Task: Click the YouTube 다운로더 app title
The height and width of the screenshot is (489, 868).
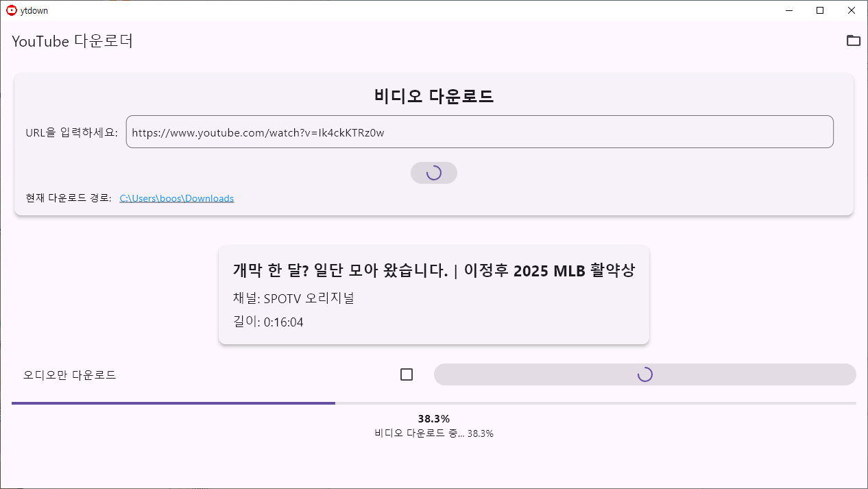Action: pyautogui.click(x=73, y=41)
